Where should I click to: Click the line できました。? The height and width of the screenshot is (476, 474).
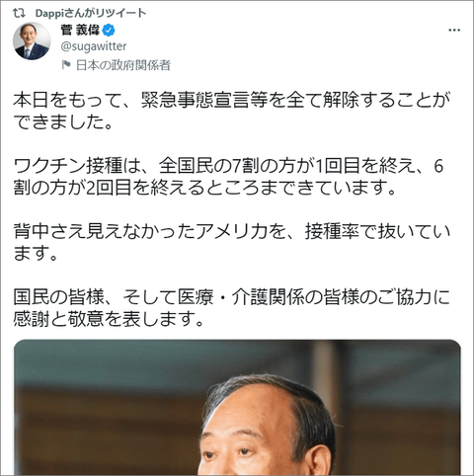click(x=63, y=122)
